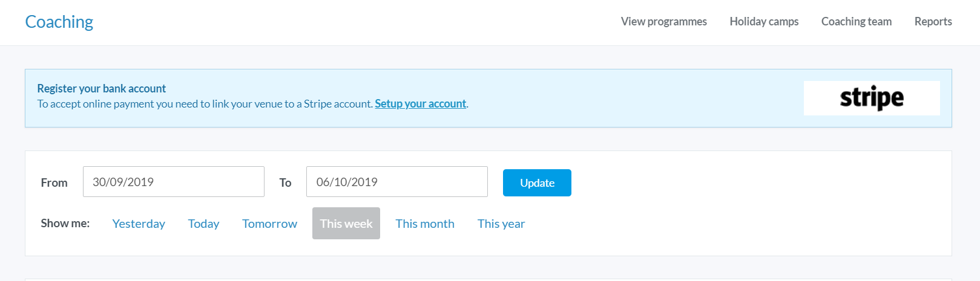Click the Setup your account link

click(420, 103)
